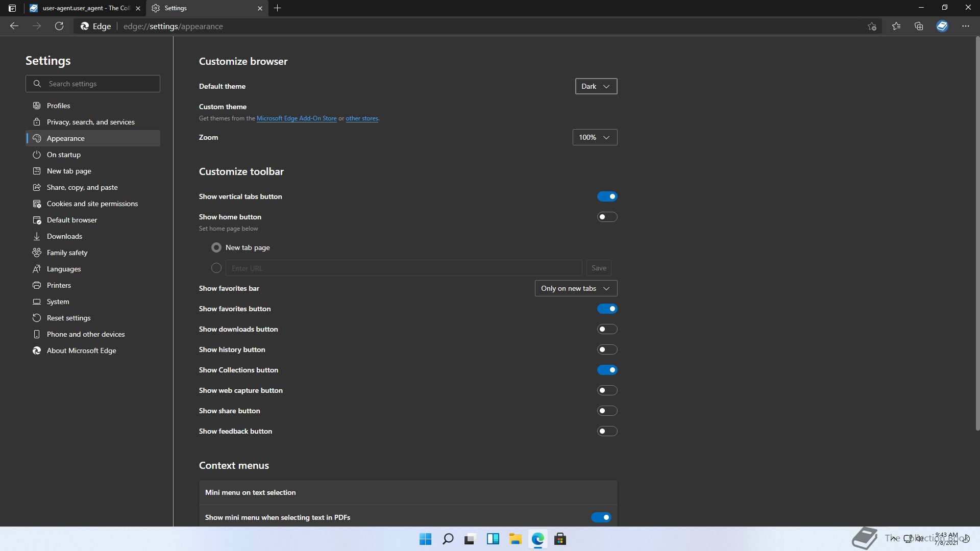
Task: Click the Windows Start button
Action: [x=425, y=539]
